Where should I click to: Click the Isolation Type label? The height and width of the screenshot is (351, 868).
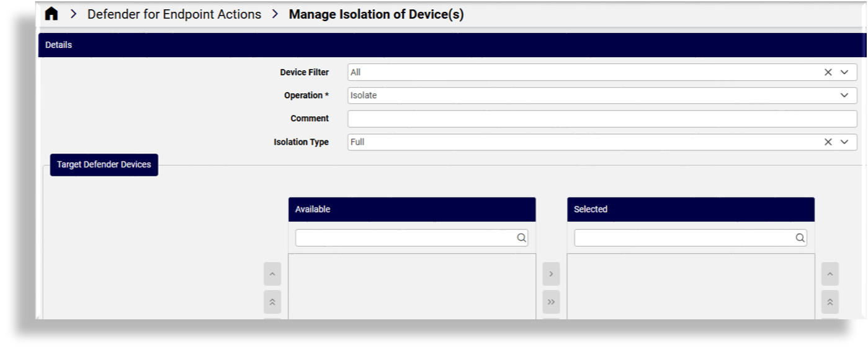302,142
